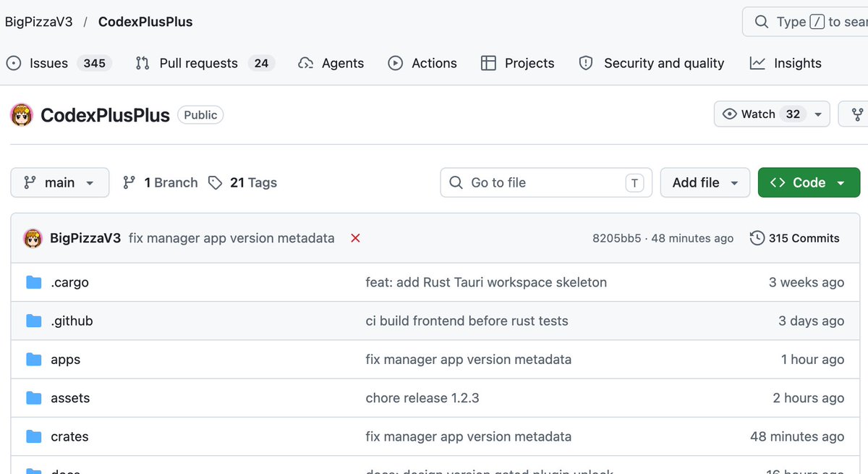Click the Public visibility label
The image size is (868, 474).
200,114
